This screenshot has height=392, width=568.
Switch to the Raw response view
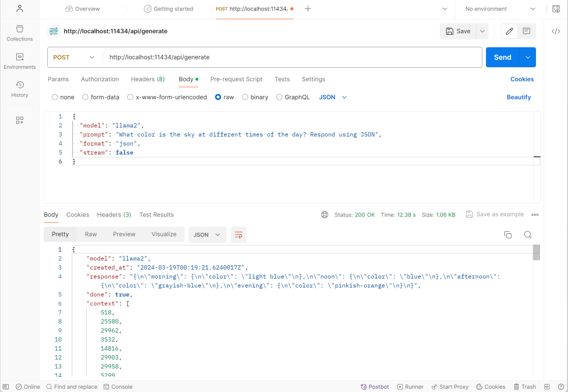pyautogui.click(x=91, y=234)
